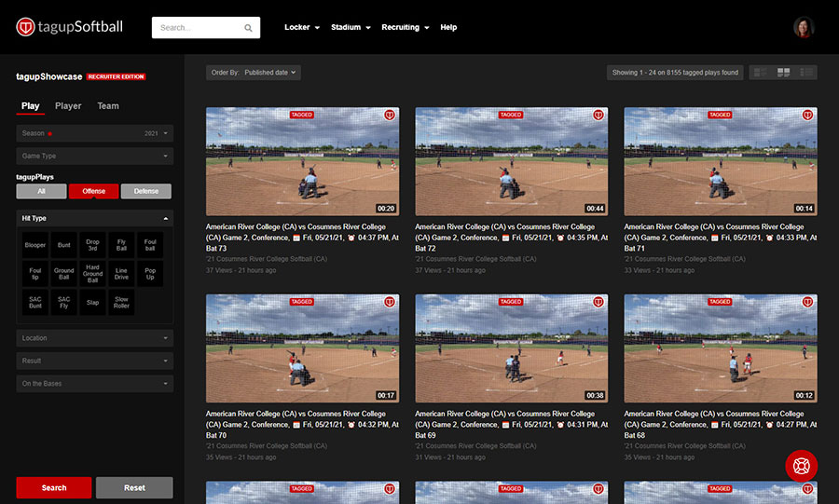Toggle the Line Drive hit type
Image resolution: width=839 pixels, height=504 pixels.
click(121, 274)
